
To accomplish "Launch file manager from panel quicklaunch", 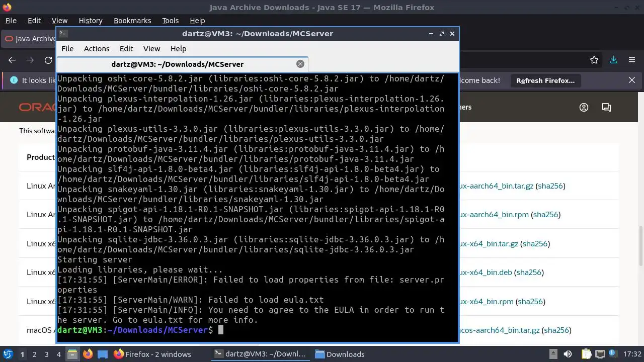I will pyautogui.click(x=72, y=354).
